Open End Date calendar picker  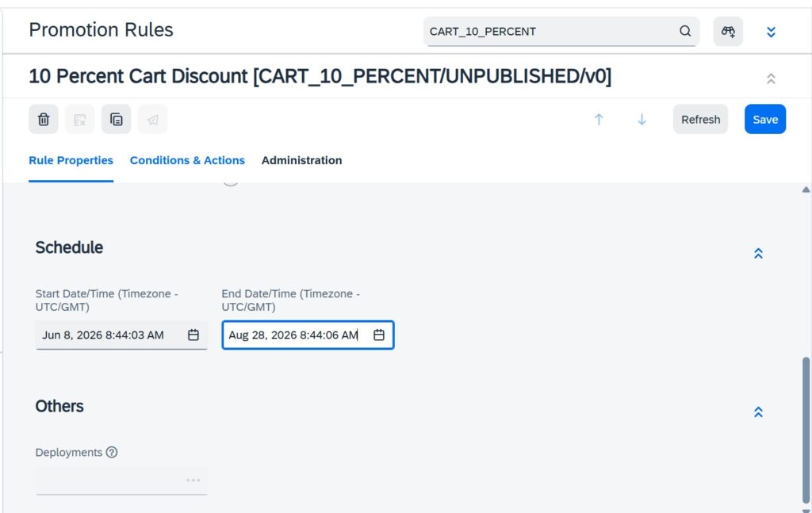coord(379,335)
